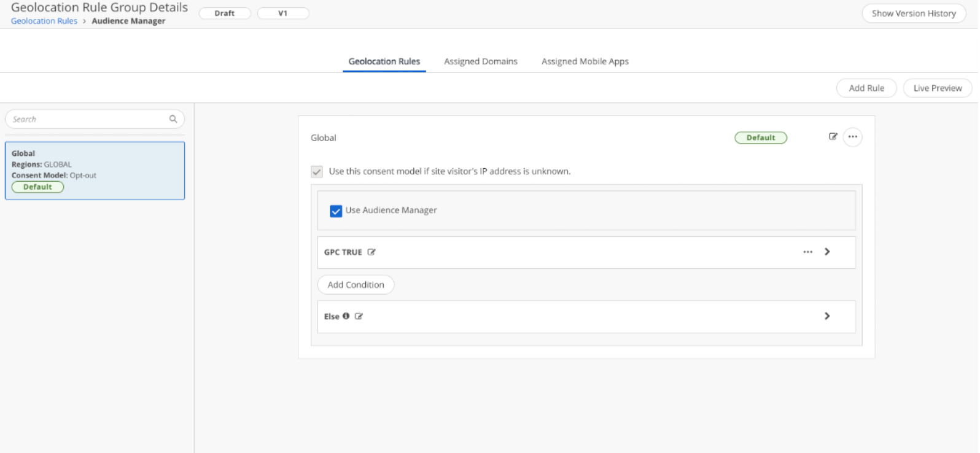980x453 pixels.
Task: Click the magnifying glass search icon
Action: [173, 119]
